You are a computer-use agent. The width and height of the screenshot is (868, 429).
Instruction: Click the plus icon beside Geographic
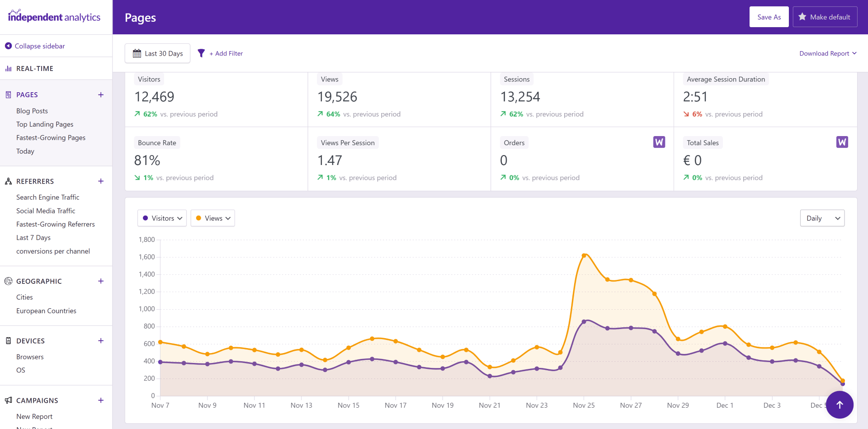pos(101,281)
